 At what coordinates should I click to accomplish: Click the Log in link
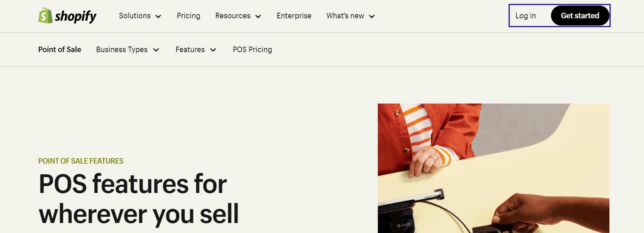(x=525, y=16)
